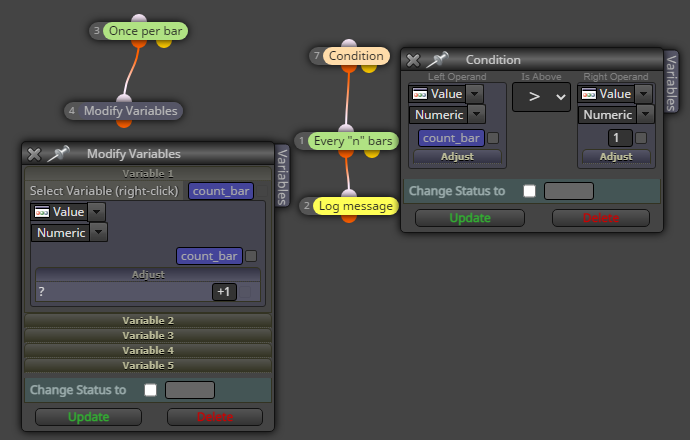Open Left Operand Value dropdown
The image size is (690, 440).
474,94
